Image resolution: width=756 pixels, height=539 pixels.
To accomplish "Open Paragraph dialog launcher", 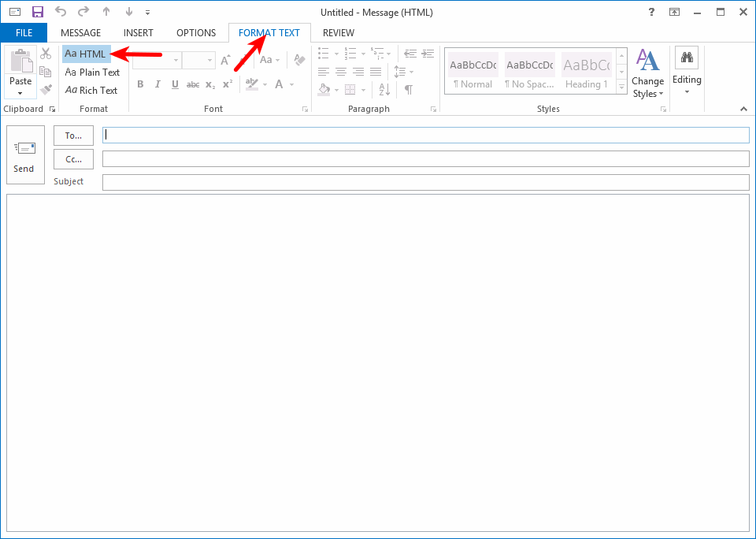I will 433,110.
